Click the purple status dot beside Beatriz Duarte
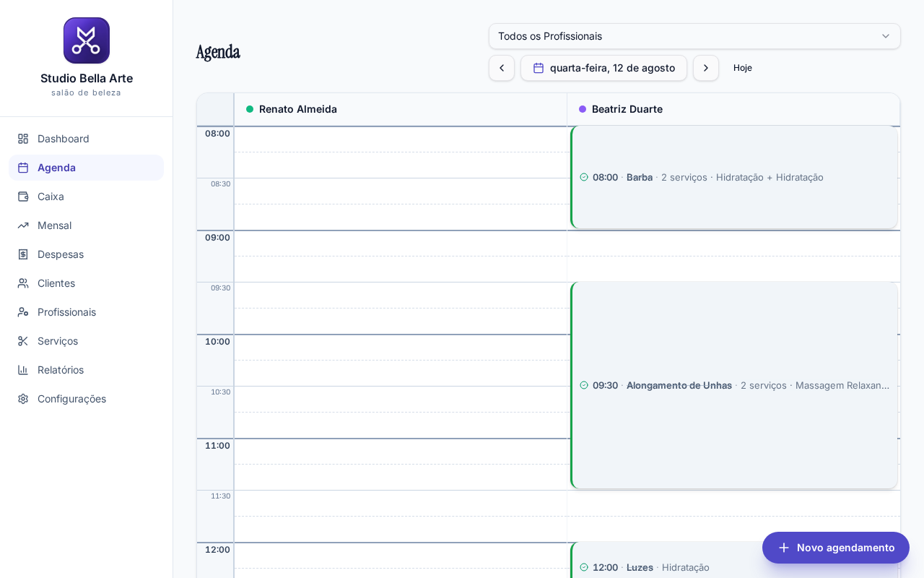This screenshot has height=578, width=924. pyautogui.click(x=583, y=109)
